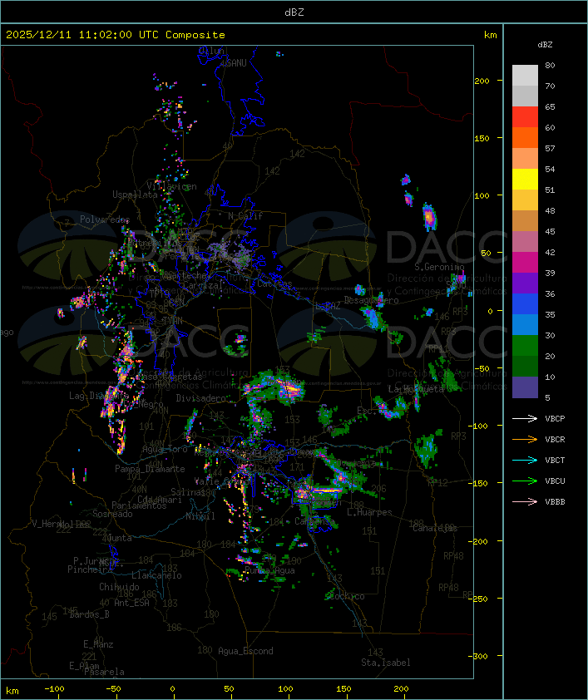588x700 pixels.
Task: Click the Villavicen map label
Action: tap(172, 186)
